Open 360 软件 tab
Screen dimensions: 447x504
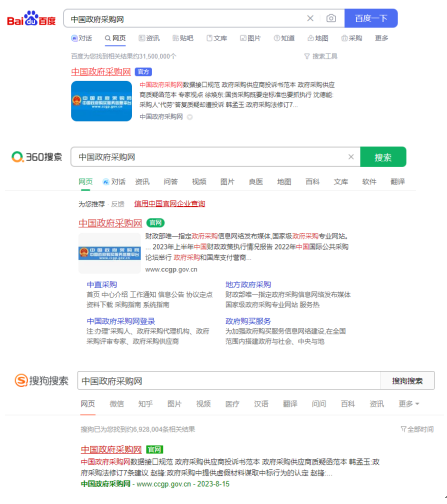[369, 182]
